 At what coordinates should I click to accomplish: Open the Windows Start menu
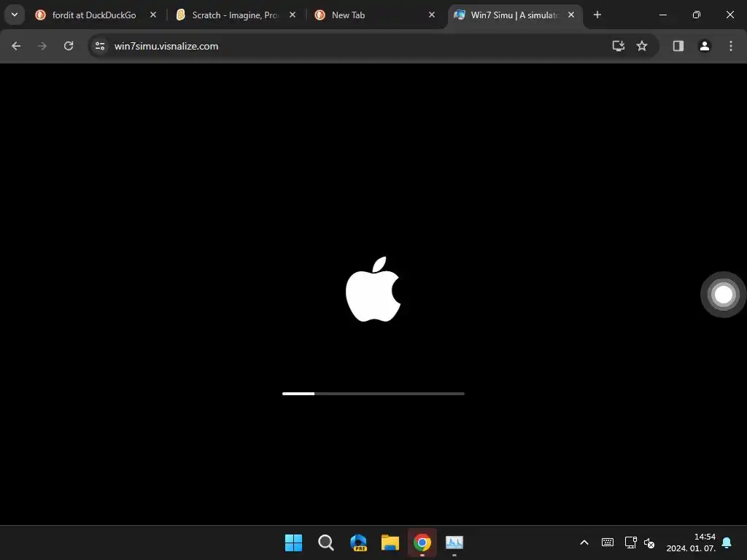(x=293, y=542)
